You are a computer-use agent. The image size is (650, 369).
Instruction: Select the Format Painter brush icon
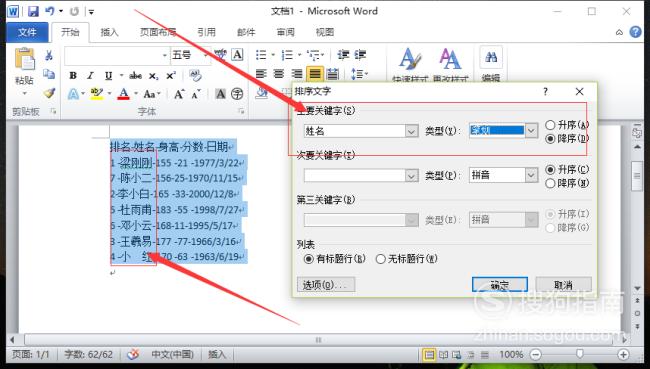[x=49, y=93]
